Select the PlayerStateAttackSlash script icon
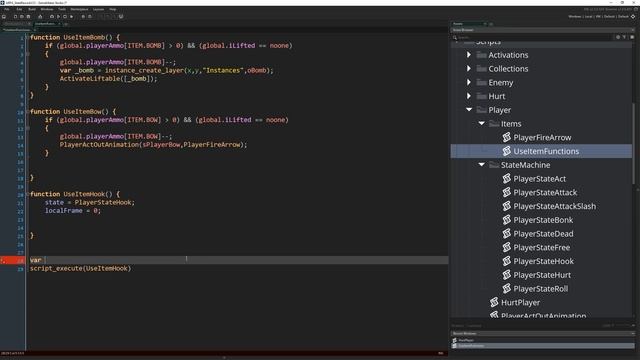640x360 pixels. (507, 206)
